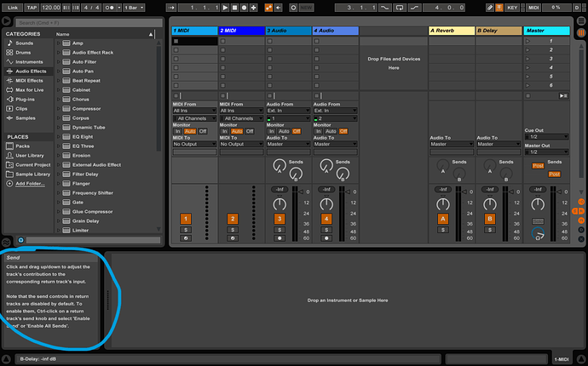Click Add Folder link
Image resolution: width=588 pixels, height=366 pixels.
click(x=30, y=184)
